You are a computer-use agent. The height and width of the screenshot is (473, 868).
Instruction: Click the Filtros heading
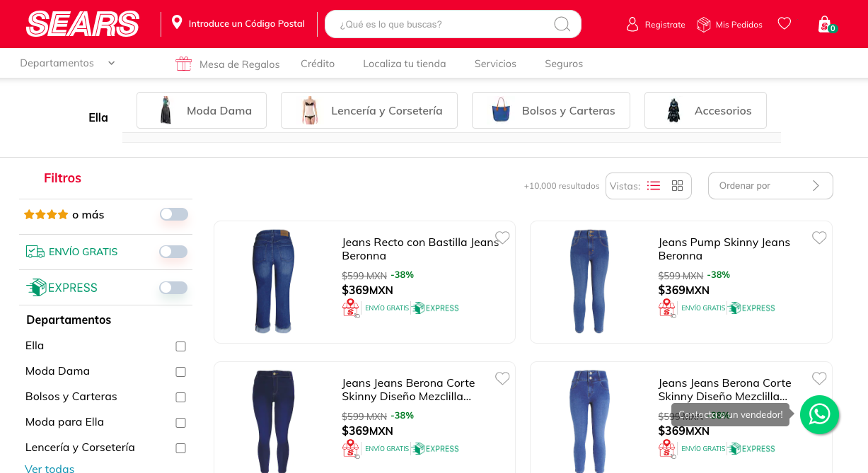click(62, 178)
